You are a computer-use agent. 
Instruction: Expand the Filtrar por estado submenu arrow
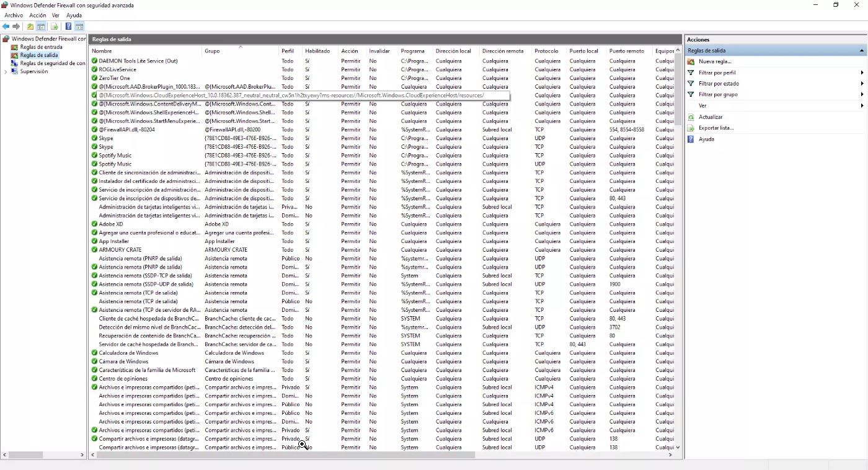[862, 84]
